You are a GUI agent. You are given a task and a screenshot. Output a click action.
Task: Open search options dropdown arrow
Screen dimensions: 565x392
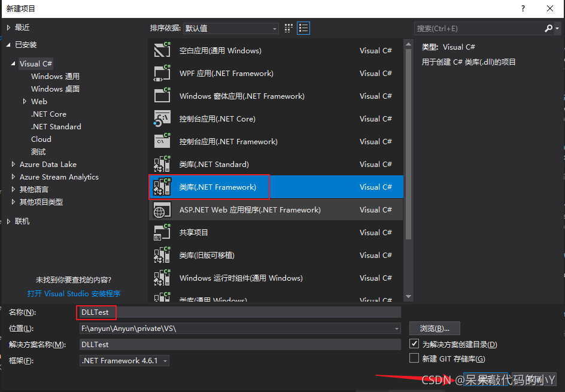[x=557, y=29]
